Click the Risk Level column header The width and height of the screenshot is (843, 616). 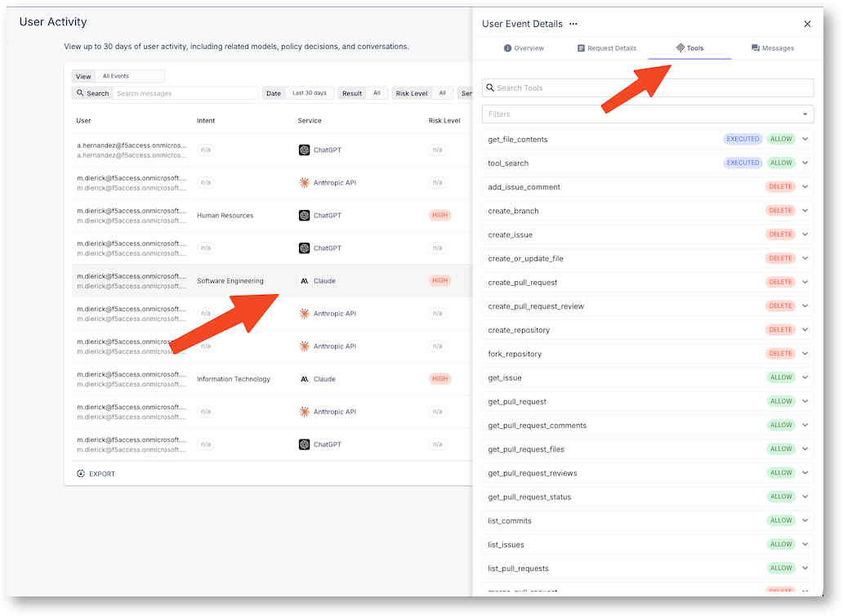tap(444, 120)
